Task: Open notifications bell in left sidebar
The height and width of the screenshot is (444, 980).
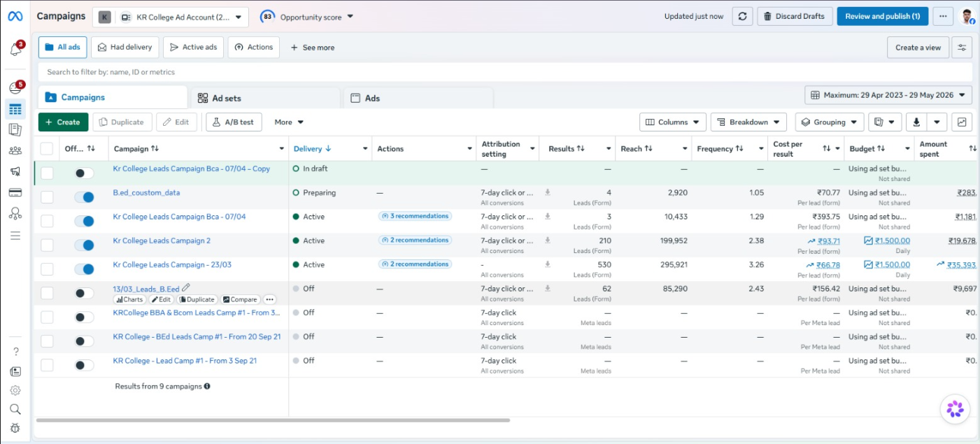Action: click(x=15, y=49)
